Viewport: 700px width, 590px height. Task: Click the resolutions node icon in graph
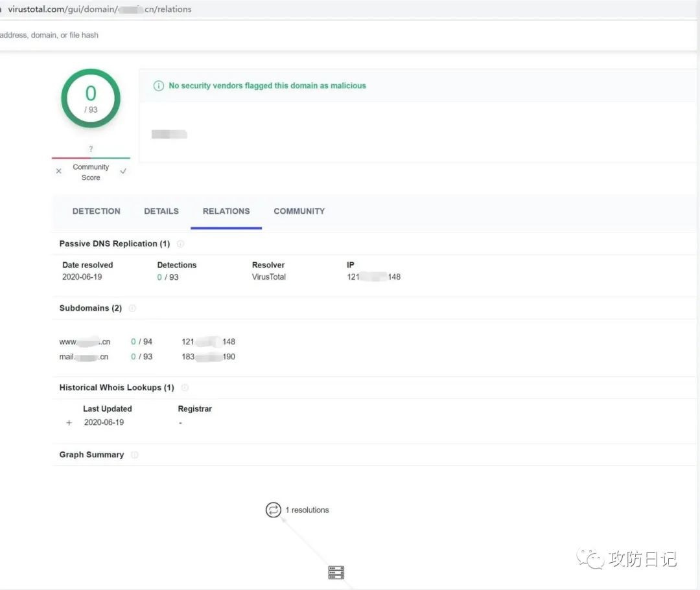pyautogui.click(x=274, y=510)
